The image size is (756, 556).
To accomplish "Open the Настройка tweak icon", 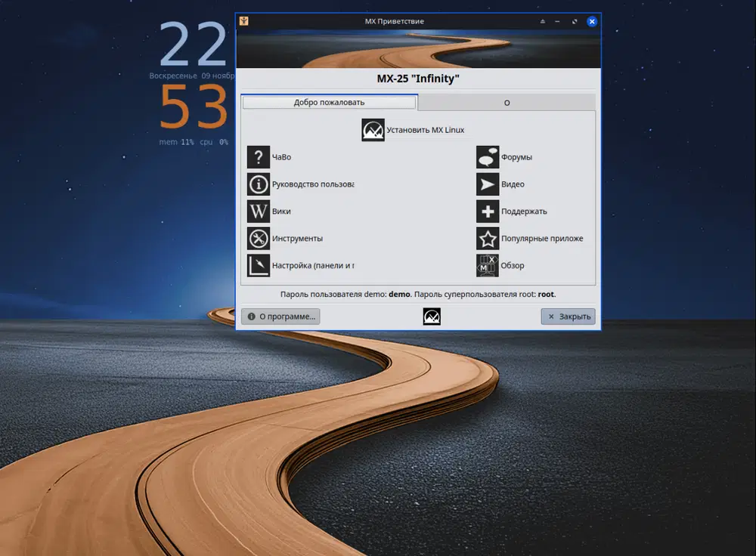I will (x=259, y=265).
